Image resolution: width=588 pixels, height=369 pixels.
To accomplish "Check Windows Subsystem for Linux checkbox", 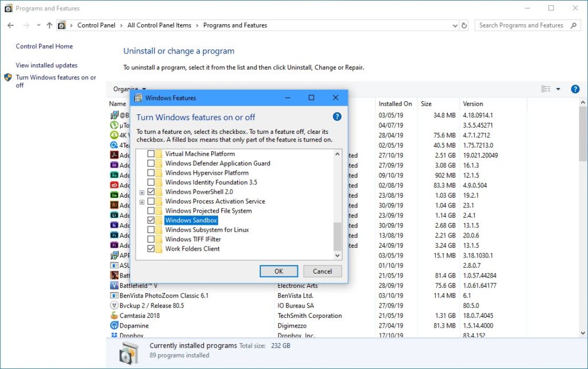I will tap(151, 229).
